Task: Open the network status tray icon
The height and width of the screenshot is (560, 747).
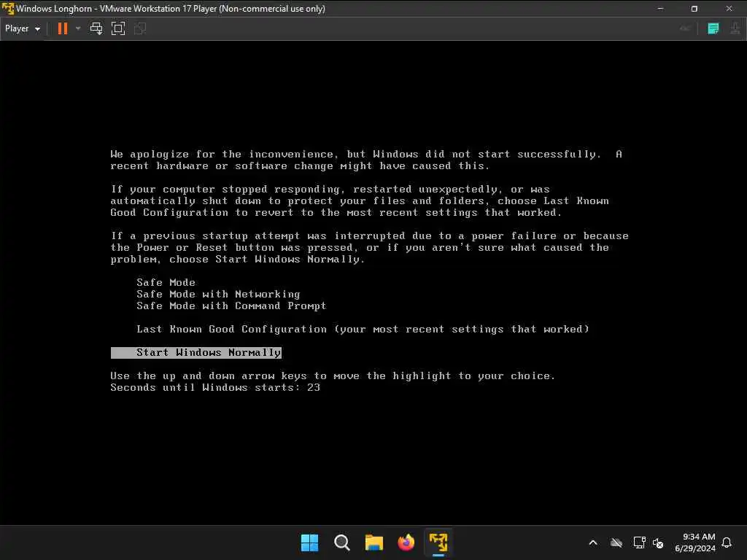Action: (639, 542)
